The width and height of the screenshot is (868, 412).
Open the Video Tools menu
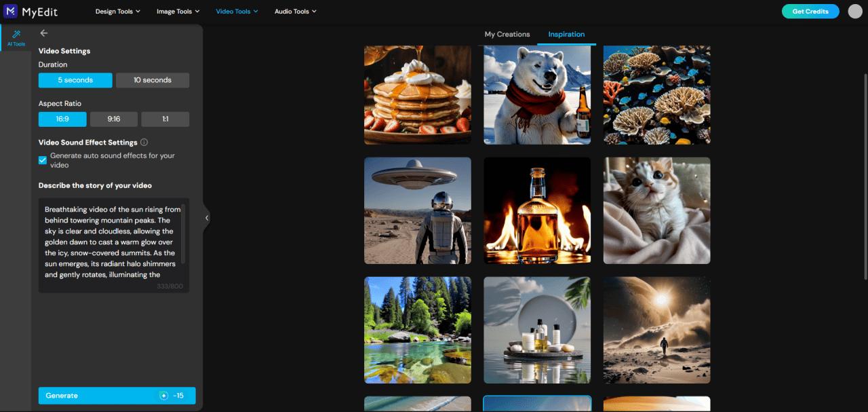pos(237,11)
